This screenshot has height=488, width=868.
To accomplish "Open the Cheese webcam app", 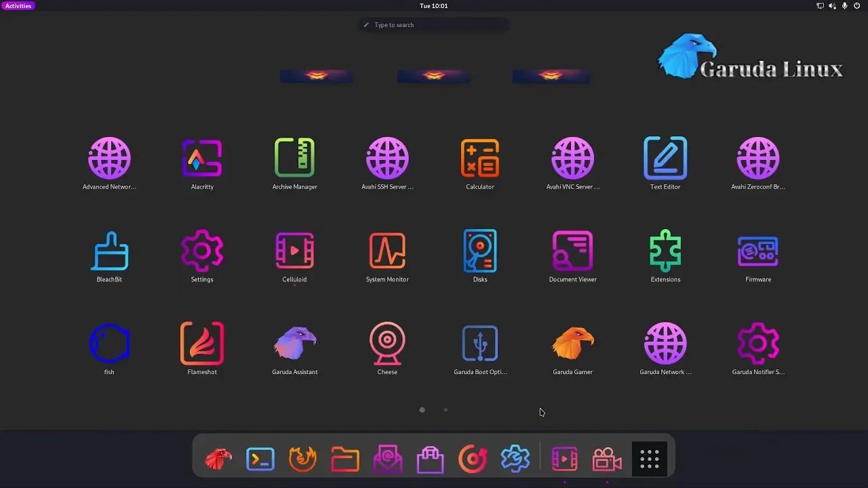I will point(387,344).
